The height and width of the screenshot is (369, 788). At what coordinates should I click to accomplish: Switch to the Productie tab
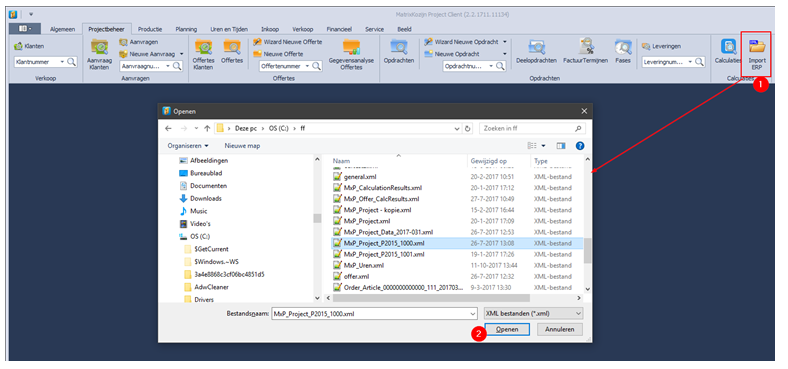(x=150, y=29)
